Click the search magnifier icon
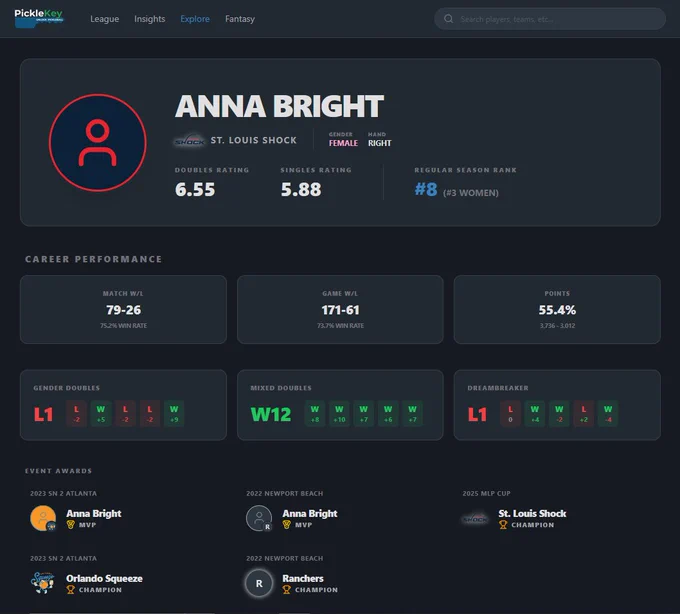The image size is (680, 614). point(448,19)
